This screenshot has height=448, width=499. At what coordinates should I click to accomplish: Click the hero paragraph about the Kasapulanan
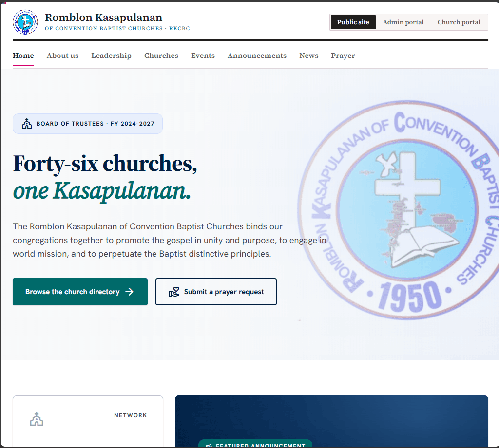(x=170, y=240)
